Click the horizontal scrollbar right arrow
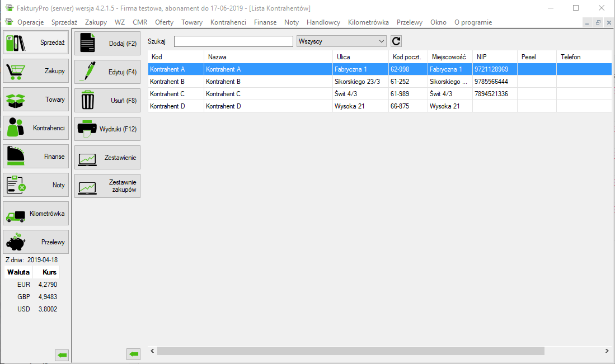The width and height of the screenshot is (615, 364). point(607,351)
